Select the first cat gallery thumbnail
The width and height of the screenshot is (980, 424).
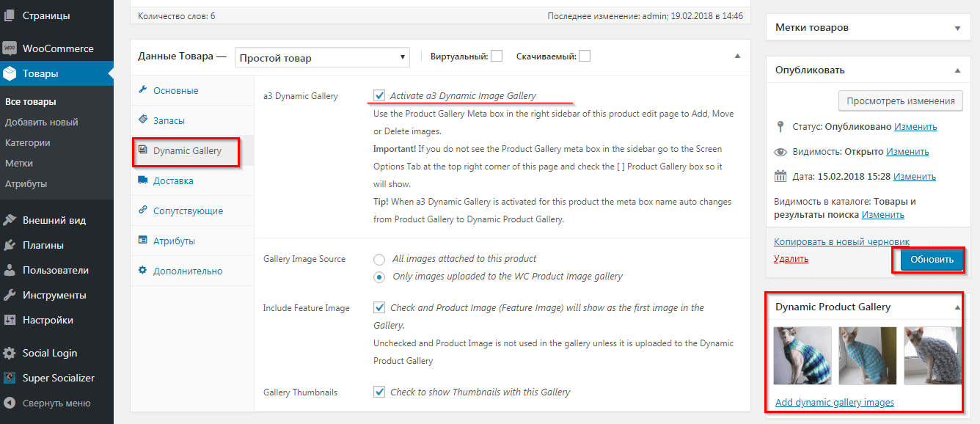802,356
